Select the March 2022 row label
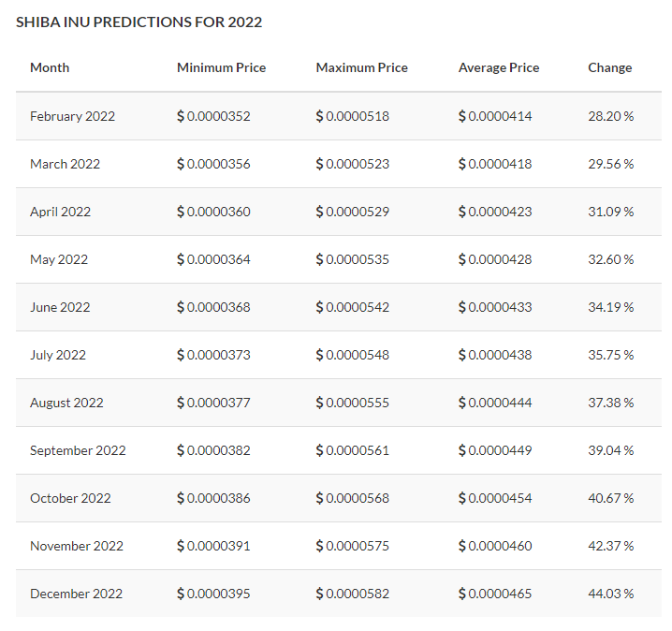The width and height of the screenshot is (672, 631). [x=66, y=164]
